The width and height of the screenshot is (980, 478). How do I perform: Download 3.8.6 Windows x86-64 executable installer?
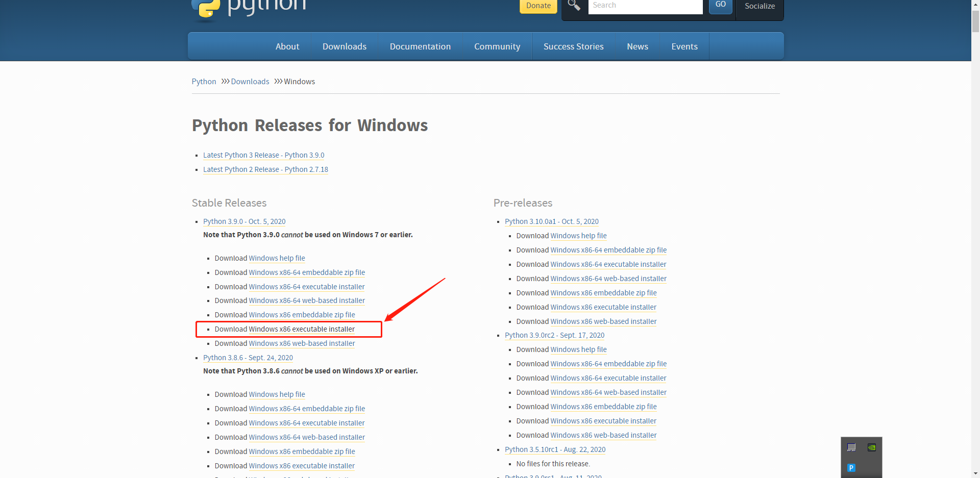pyautogui.click(x=307, y=423)
